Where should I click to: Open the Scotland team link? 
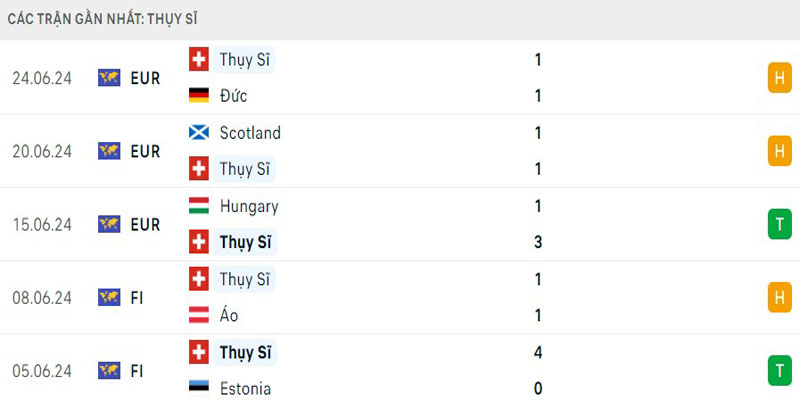(250, 133)
